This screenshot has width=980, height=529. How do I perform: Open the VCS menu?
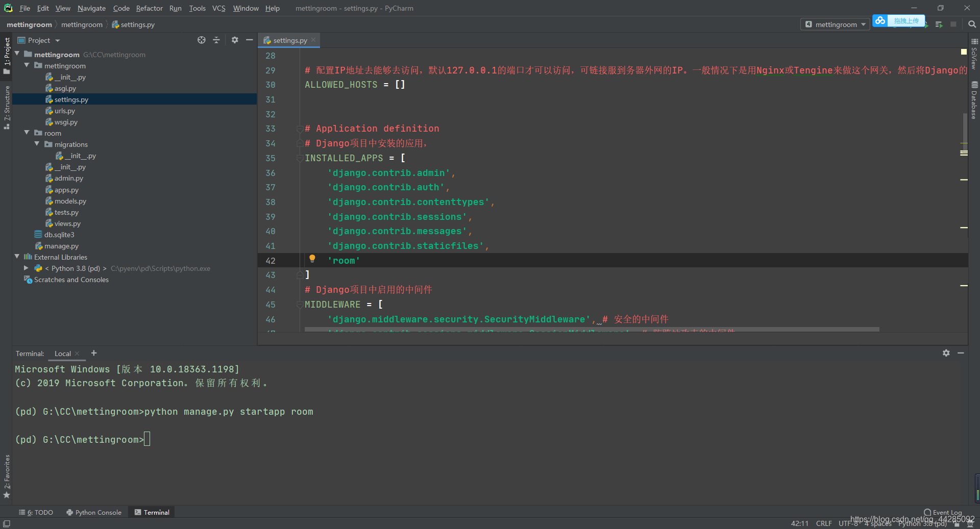218,8
